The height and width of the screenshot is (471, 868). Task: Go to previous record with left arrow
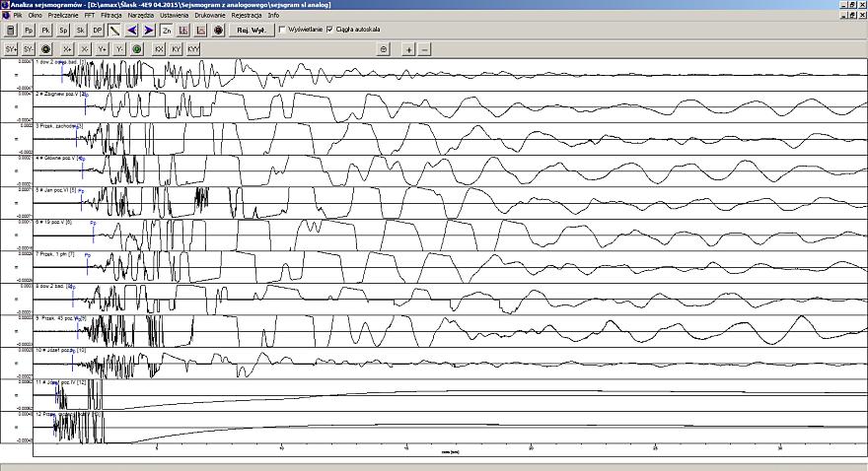(x=132, y=30)
